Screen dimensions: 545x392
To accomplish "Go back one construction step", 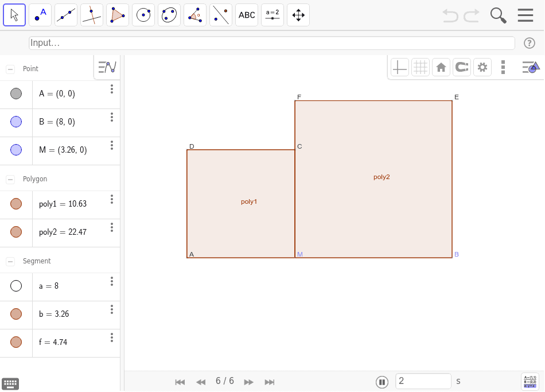I will (201, 382).
